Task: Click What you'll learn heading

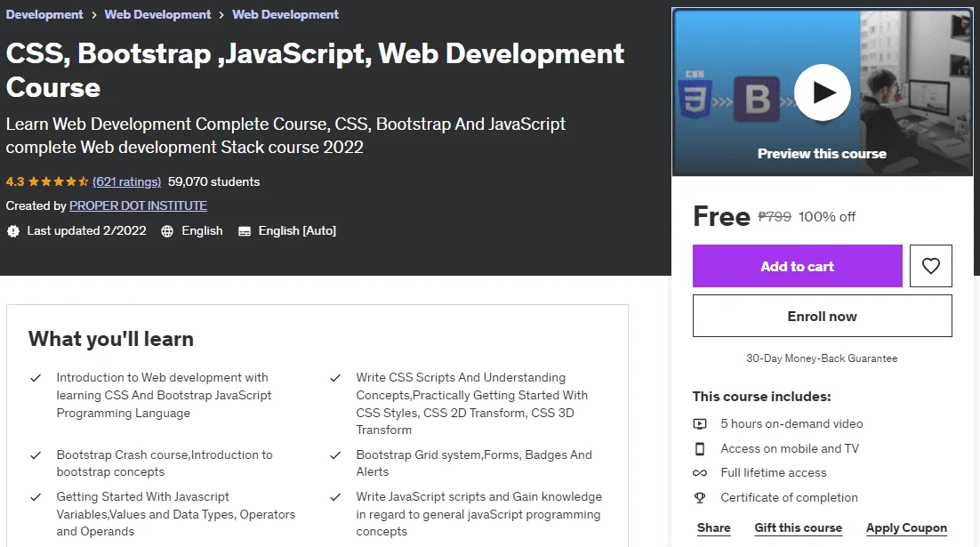Action: 110,339
